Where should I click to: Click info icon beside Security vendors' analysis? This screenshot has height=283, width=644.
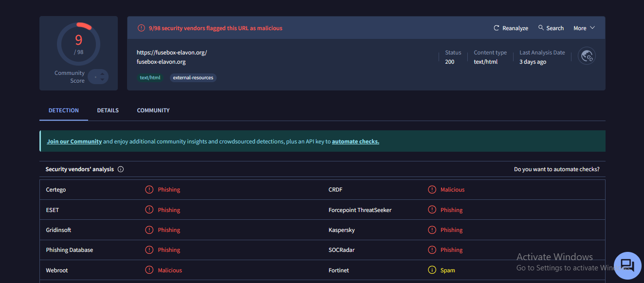(x=121, y=169)
